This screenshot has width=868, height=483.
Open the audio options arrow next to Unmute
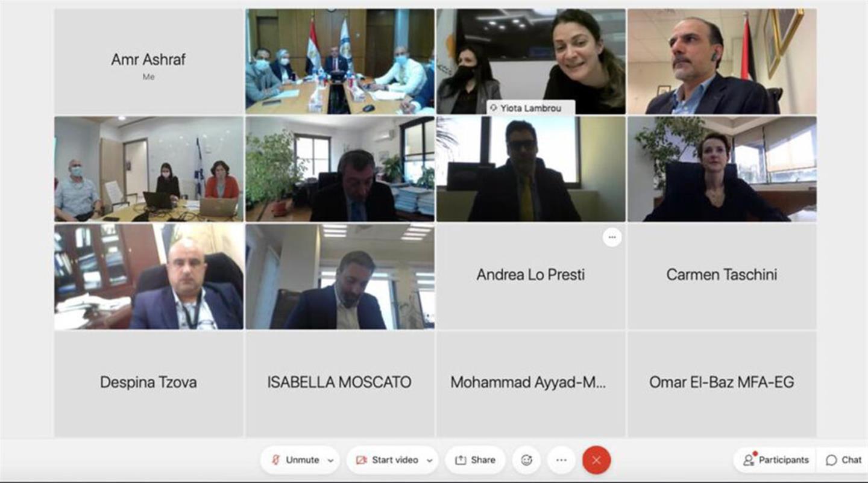coord(330,461)
